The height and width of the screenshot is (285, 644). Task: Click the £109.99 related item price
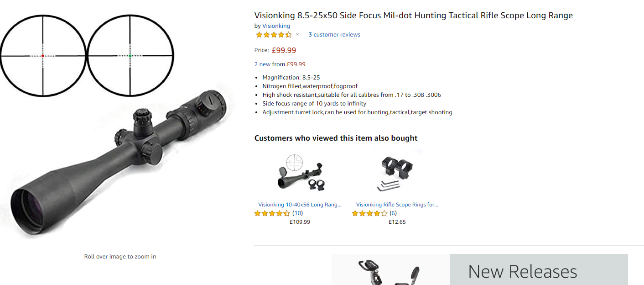pos(300,222)
